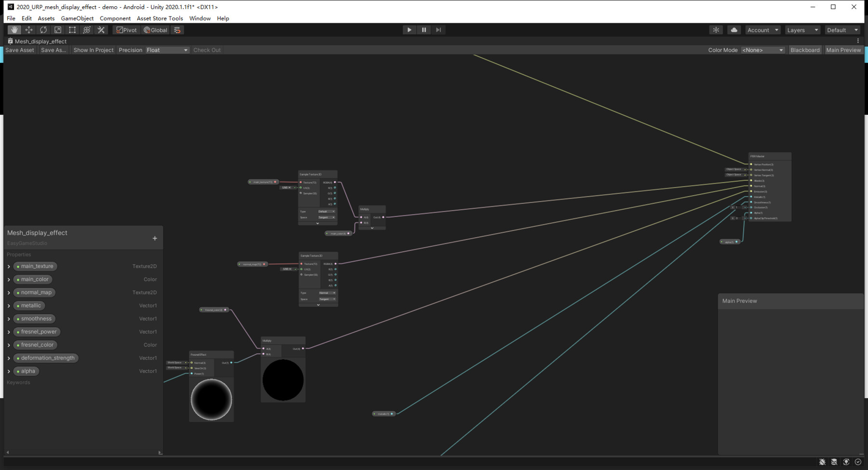
Task: Toggle the Blackboard panel visibility
Action: [x=805, y=50]
